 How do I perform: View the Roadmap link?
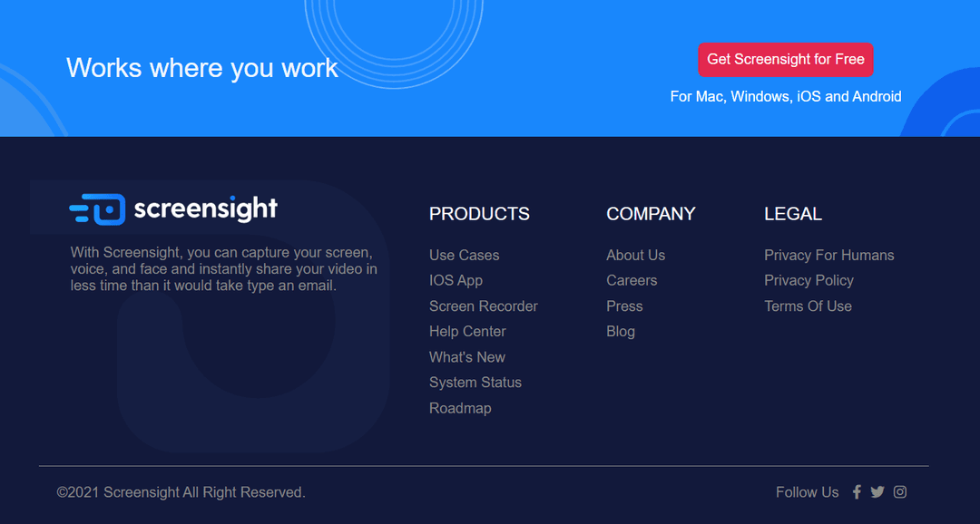point(460,408)
